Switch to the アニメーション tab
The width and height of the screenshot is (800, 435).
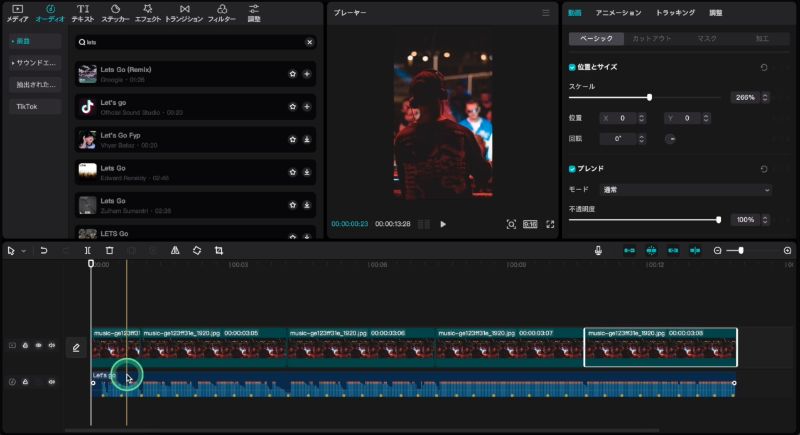618,13
